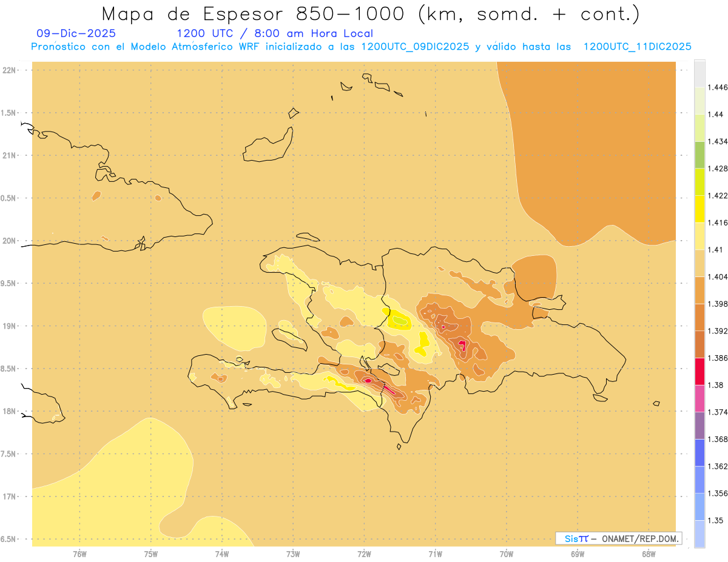
Task: Click the legend value '1.386'
Action: click(718, 358)
